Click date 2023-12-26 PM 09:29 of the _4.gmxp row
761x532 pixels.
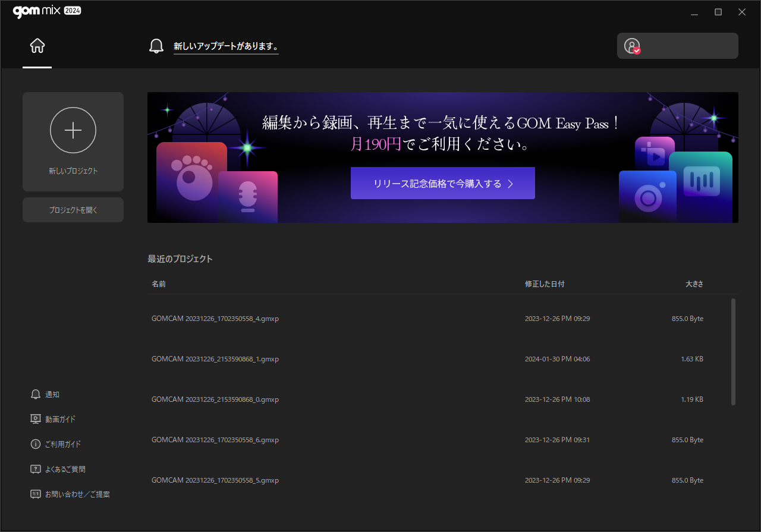557,319
